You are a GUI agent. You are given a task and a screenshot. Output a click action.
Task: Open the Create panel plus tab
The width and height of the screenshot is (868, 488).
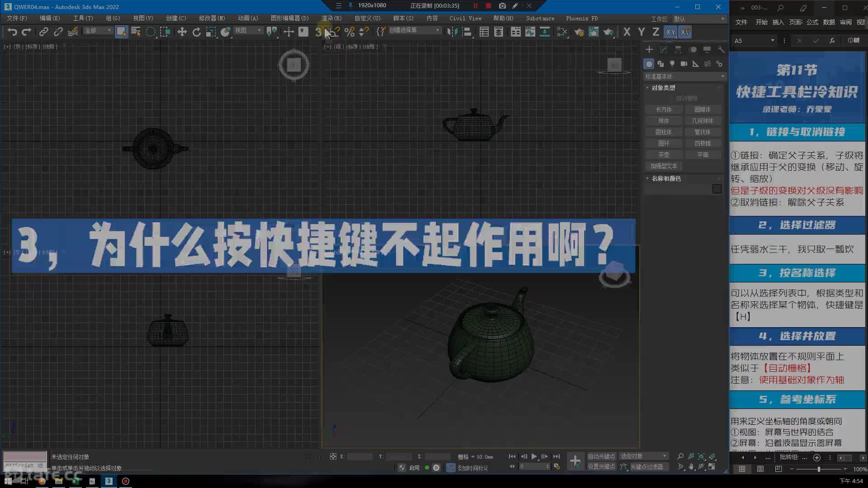click(649, 49)
